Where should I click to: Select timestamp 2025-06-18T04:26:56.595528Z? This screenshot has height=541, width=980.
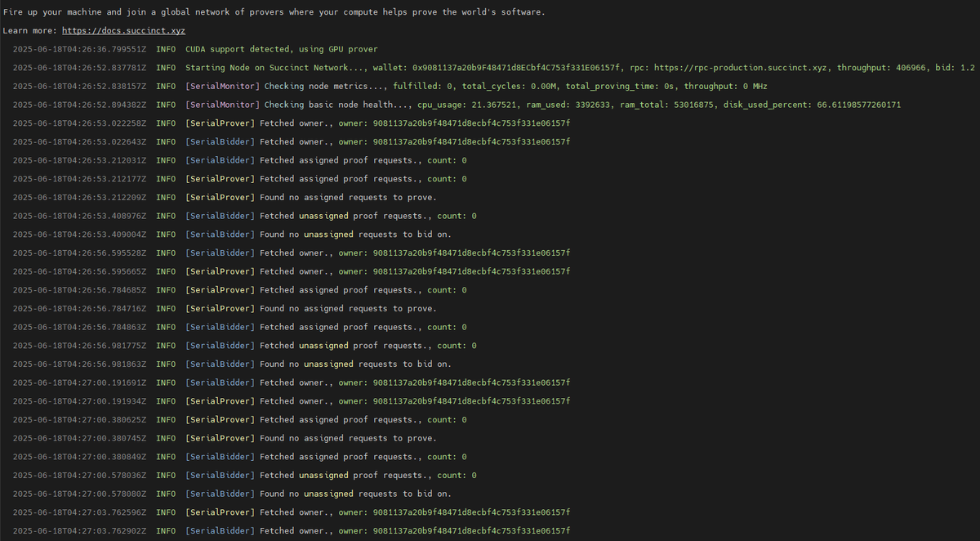coord(79,253)
